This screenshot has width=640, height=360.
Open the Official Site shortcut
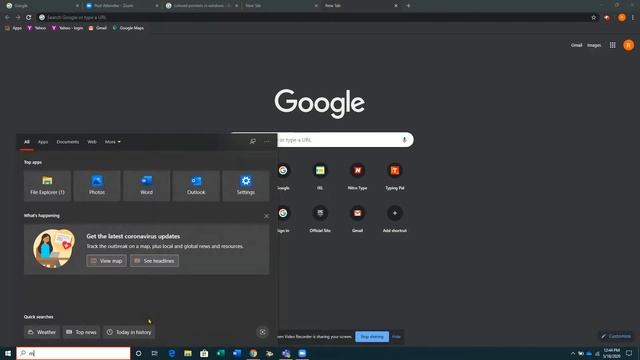pyautogui.click(x=320, y=219)
